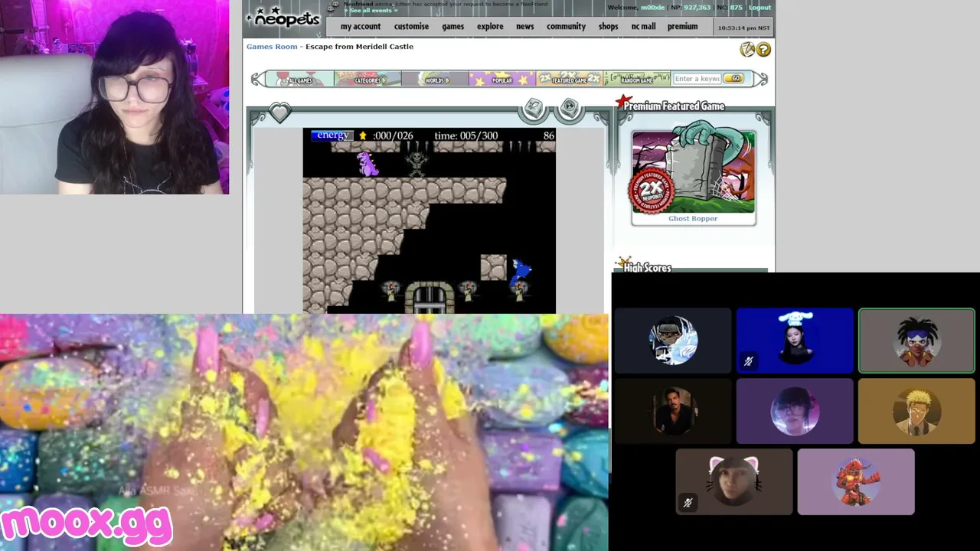The image size is (980, 551).
Task: Click the blond anime avatar call tile
Action: (916, 411)
